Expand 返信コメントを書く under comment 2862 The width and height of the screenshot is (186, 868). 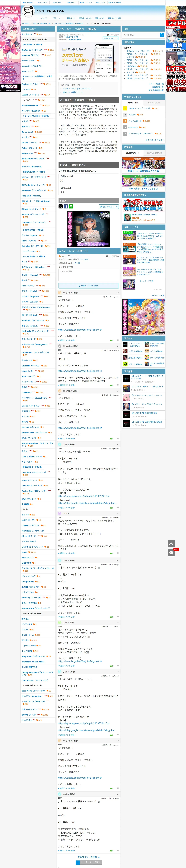[x=67, y=553]
